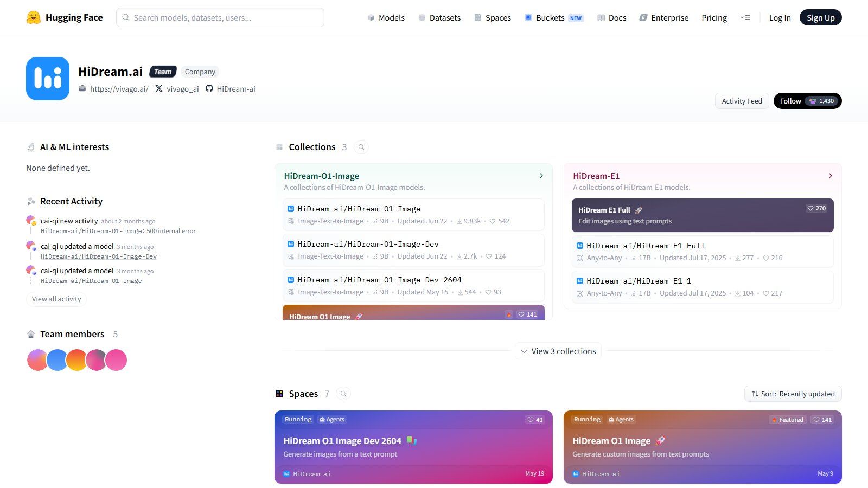Click the Featured badge on HiDream O1 Image
This screenshot has height=488, width=868.
click(788, 420)
